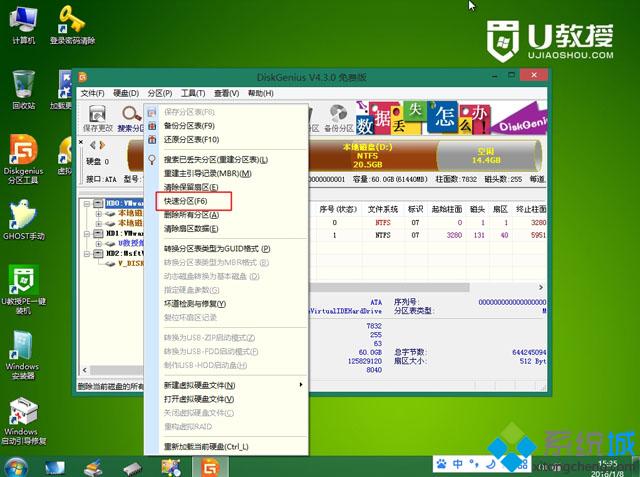
Task: Click 保存更改 toolbar icon in DiskGenius
Action: [98, 118]
